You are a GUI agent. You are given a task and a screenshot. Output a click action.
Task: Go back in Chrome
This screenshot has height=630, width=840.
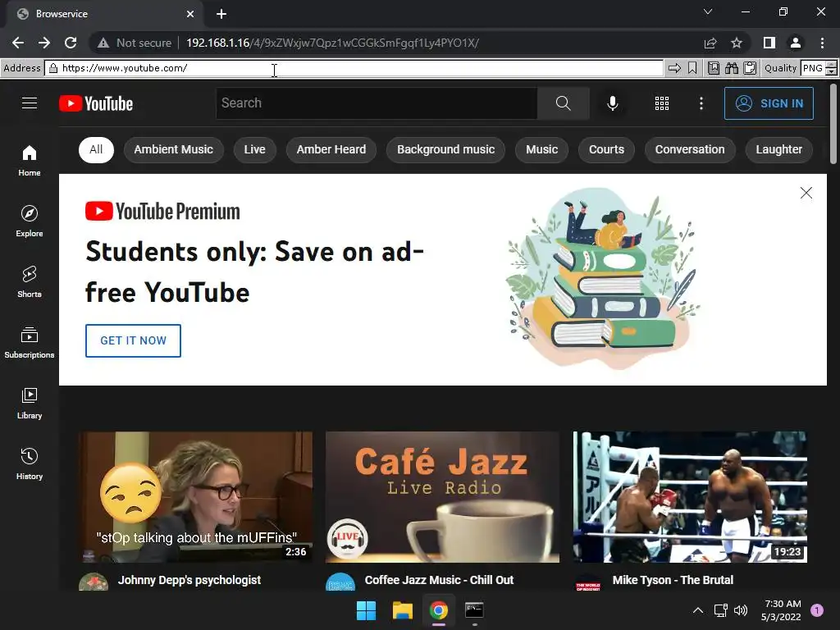[x=18, y=43]
